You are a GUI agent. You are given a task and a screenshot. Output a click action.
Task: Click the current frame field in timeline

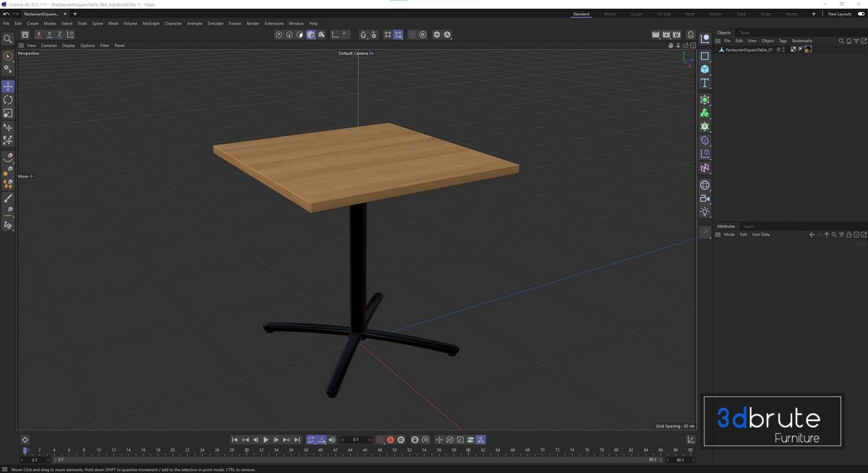354,440
